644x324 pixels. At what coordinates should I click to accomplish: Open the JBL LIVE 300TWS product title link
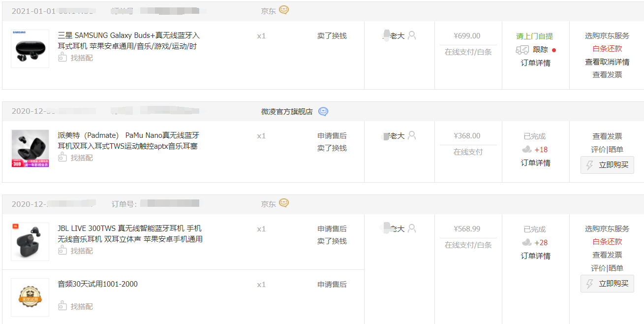tap(130, 234)
